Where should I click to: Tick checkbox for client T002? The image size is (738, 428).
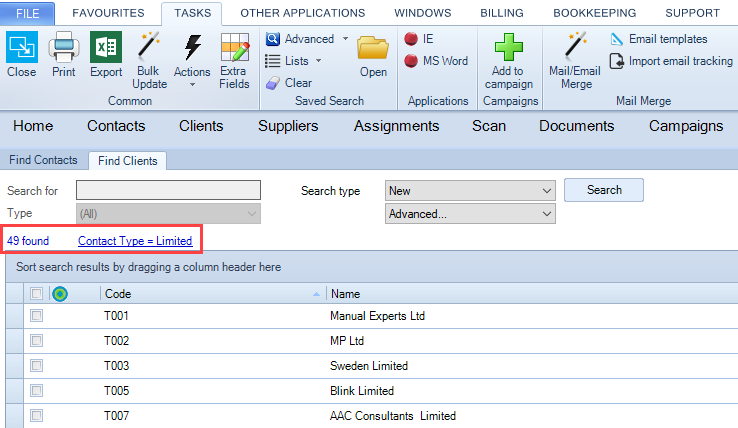point(36,340)
